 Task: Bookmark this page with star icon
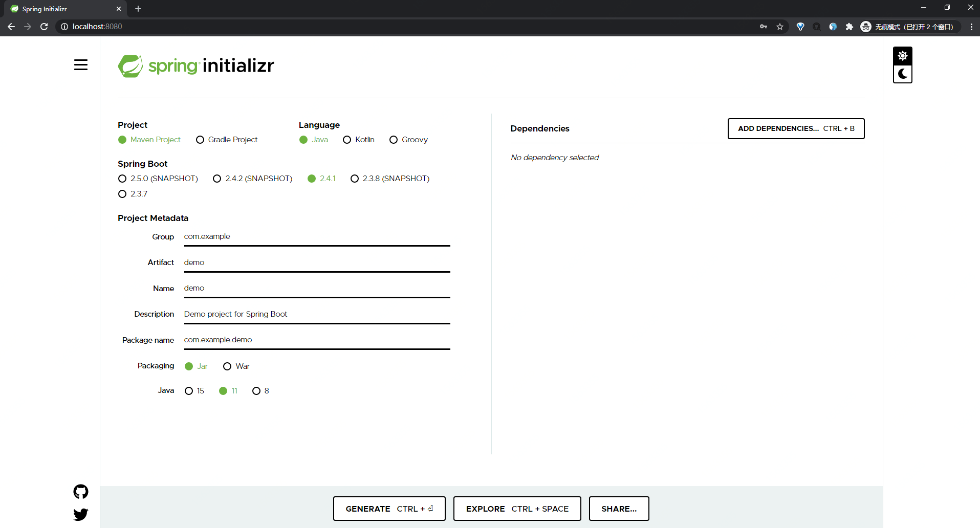tap(780, 27)
